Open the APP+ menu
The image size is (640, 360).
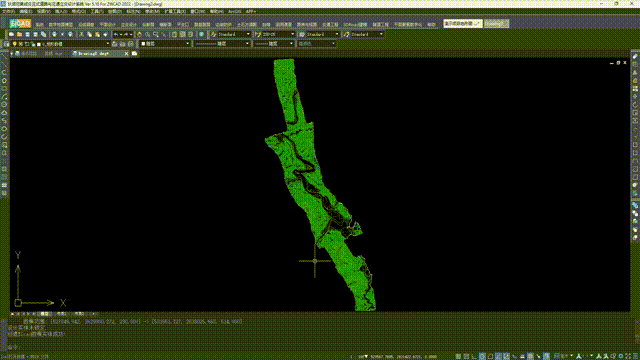(x=251, y=11)
